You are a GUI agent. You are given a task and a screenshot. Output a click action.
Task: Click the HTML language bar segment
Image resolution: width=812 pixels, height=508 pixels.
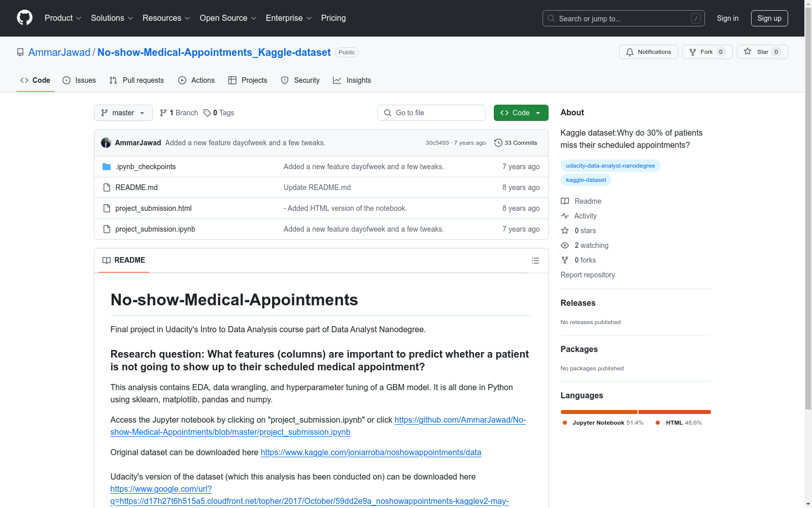coord(674,412)
